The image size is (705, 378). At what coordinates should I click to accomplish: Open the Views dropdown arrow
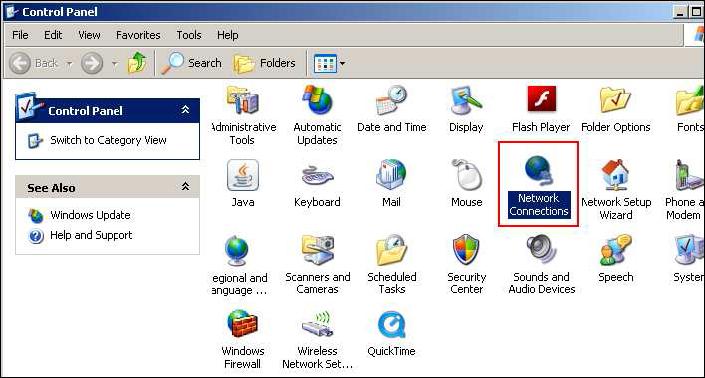(343, 63)
